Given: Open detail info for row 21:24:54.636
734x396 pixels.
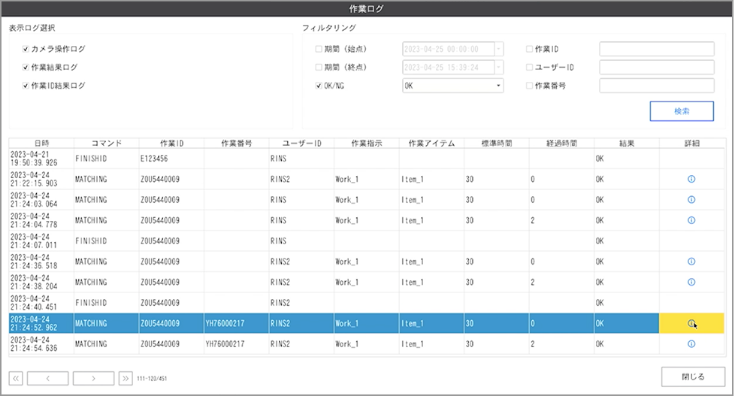Looking at the screenshot, I should click(x=691, y=344).
